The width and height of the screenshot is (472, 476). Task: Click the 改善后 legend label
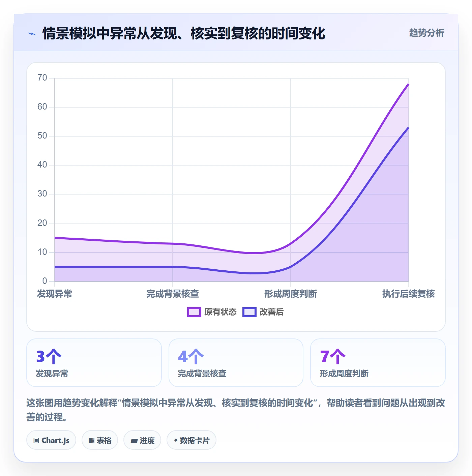271,312
